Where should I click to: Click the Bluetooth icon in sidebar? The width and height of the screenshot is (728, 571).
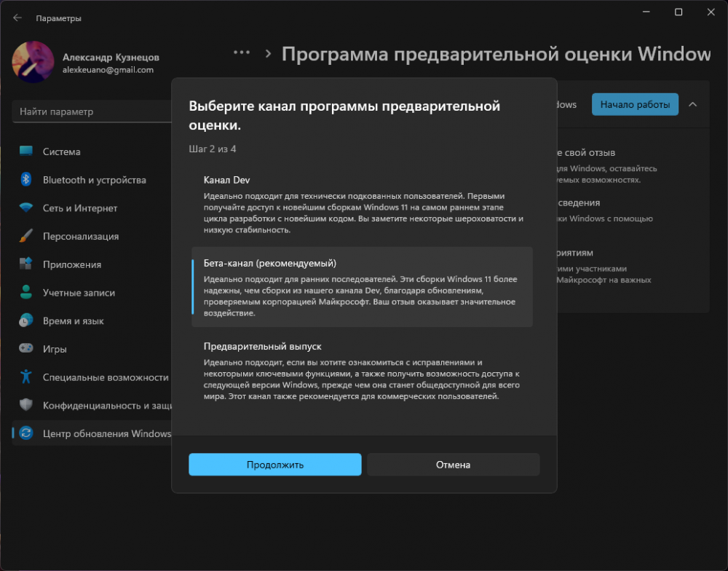tap(26, 179)
